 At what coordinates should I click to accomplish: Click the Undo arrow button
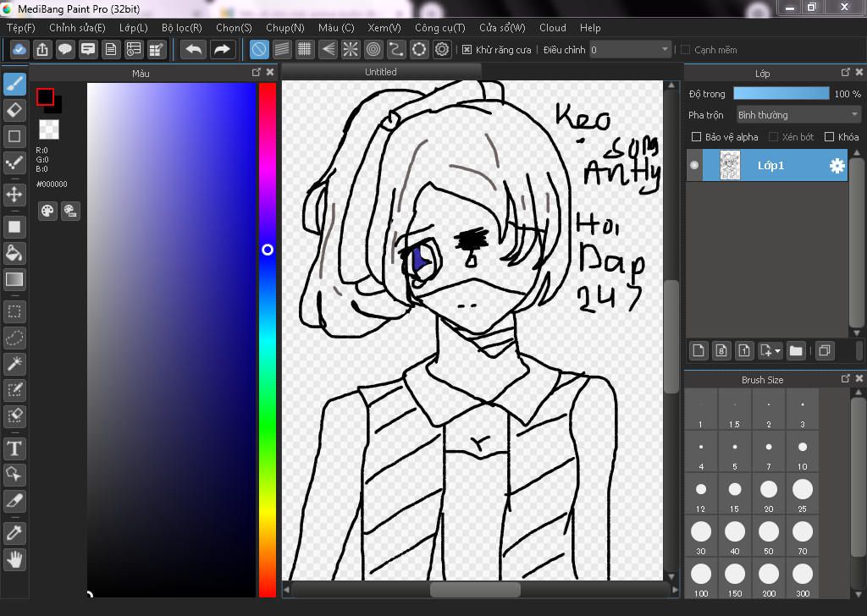pyautogui.click(x=194, y=50)
